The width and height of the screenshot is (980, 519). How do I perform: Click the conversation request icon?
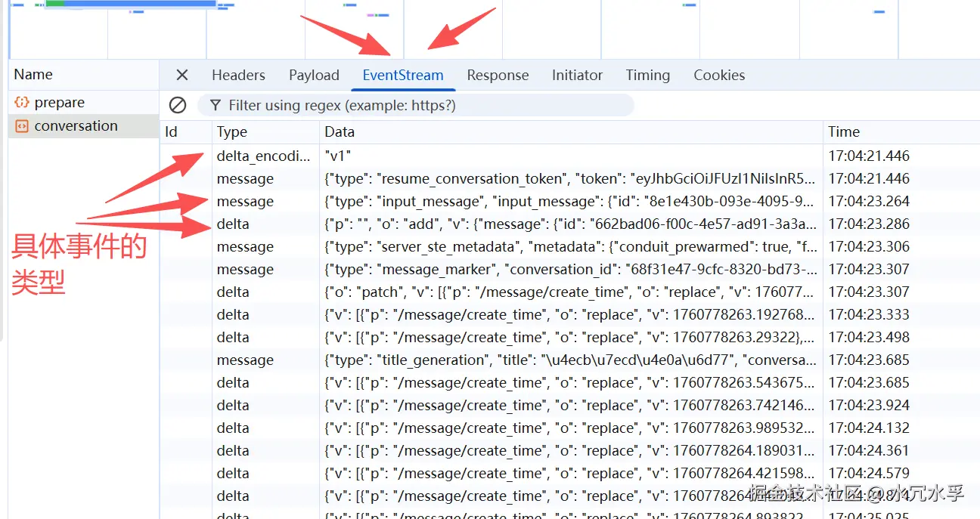click(22, 126)
